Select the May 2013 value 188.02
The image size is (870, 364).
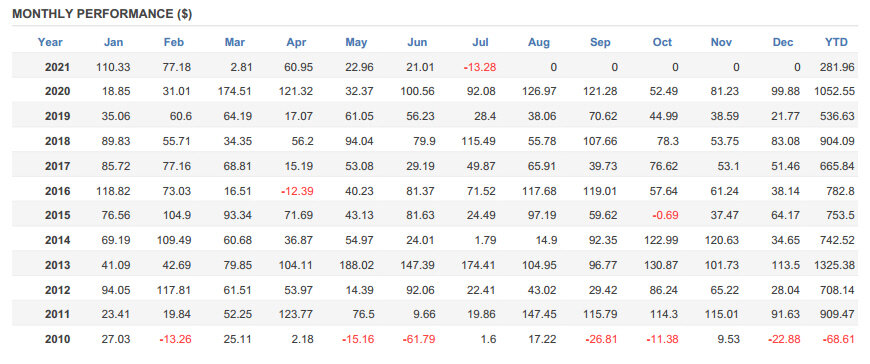(356, 265)
